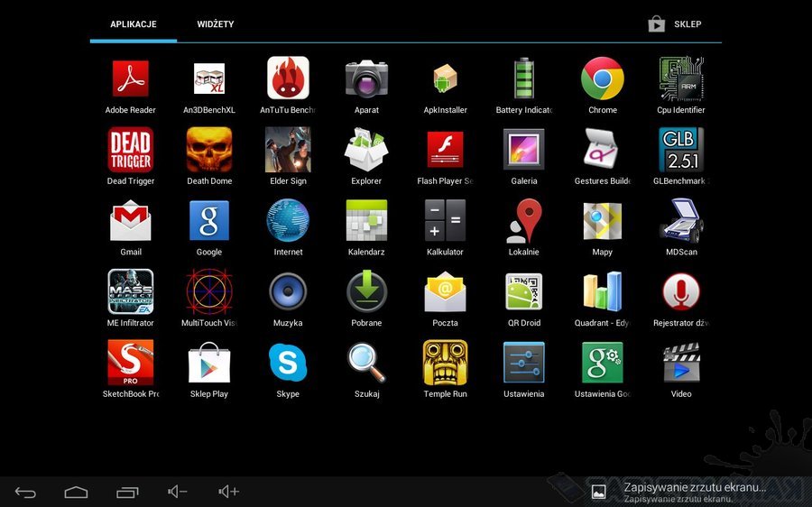The width and height of the screenshot is (812, 507).
Task: Launch Chrome browser
Action: (x=603, y=78)
